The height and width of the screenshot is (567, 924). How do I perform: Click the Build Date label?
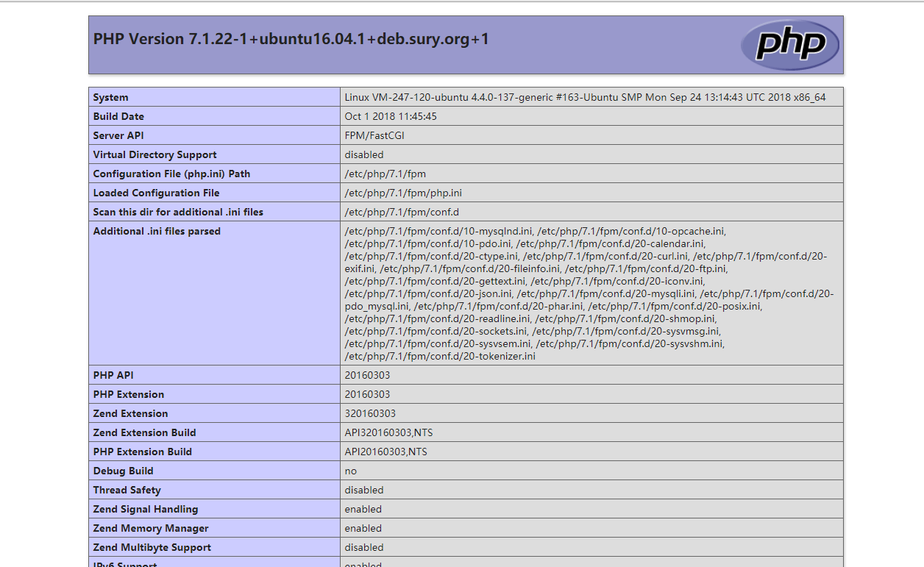pos(118,116)
